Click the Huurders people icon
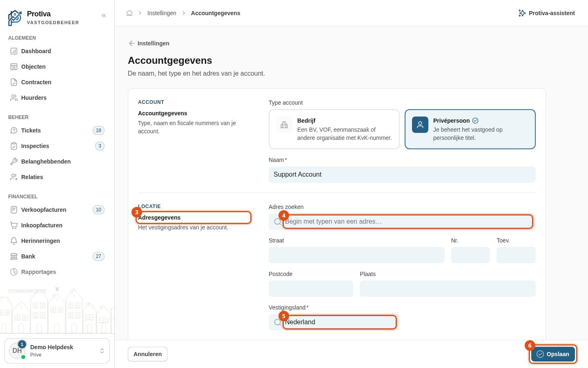The height and width of the screenshot is (368, 588). (14, 98)
